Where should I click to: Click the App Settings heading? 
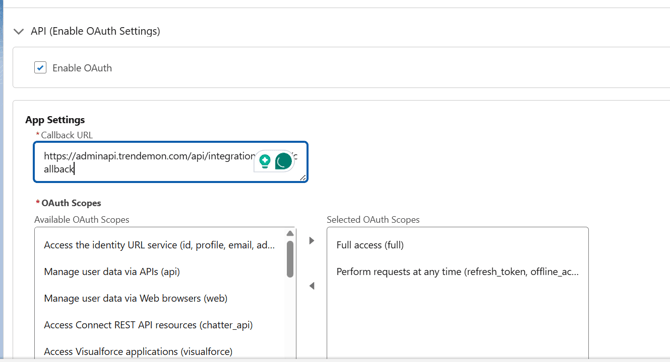click(x=55, y=120)
